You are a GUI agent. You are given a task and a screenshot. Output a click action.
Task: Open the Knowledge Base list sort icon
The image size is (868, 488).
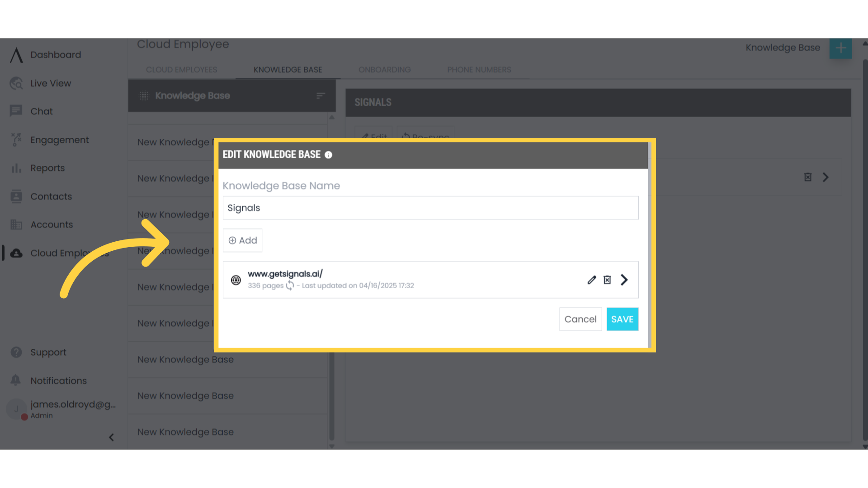(321, 96)
